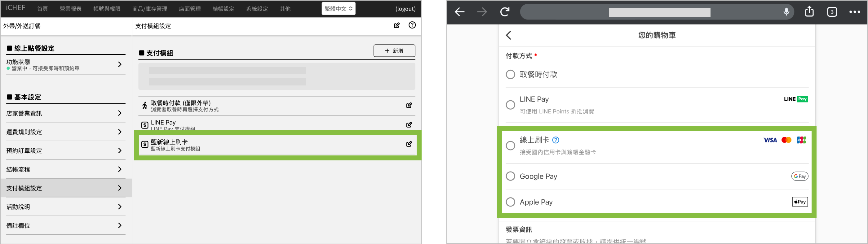Select LINE Pay radio button

point(510,105)
